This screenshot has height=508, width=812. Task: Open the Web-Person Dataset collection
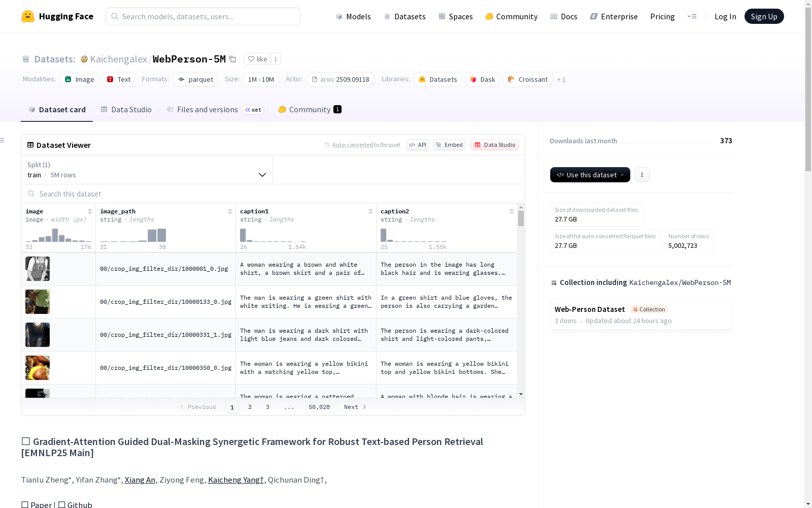tap(641, 315)
